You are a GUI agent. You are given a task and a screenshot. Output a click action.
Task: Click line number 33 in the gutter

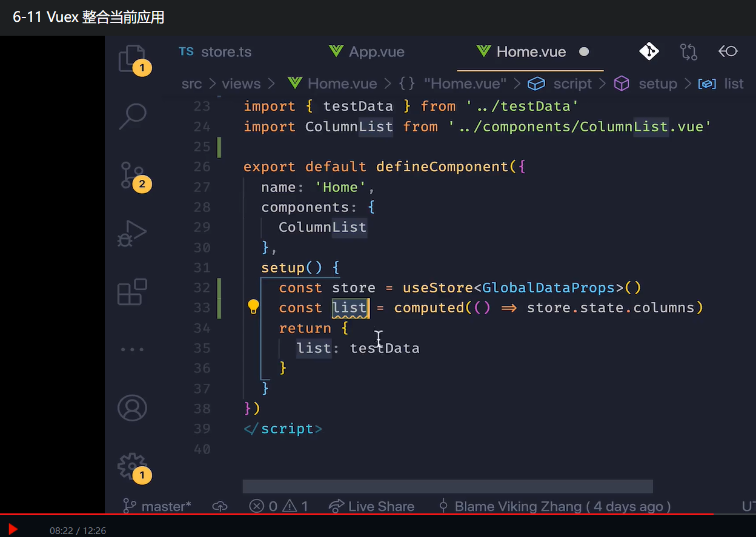click(202, 308)
